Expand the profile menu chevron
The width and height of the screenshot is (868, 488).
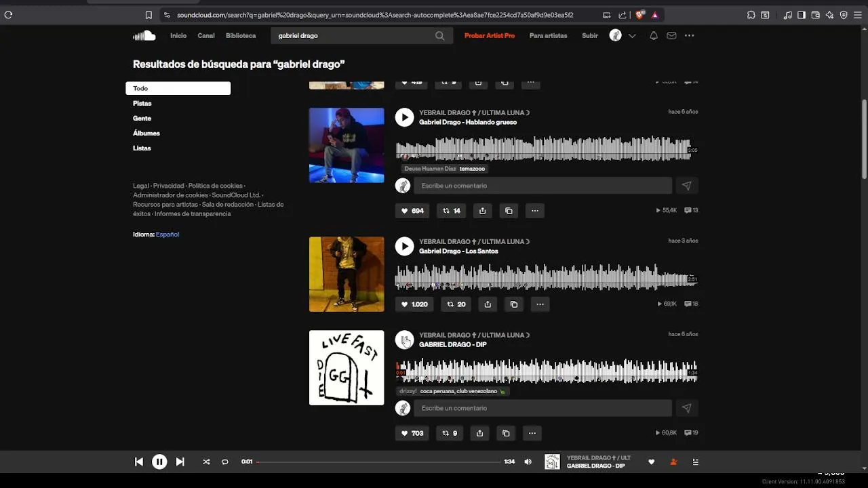point(632,36)
